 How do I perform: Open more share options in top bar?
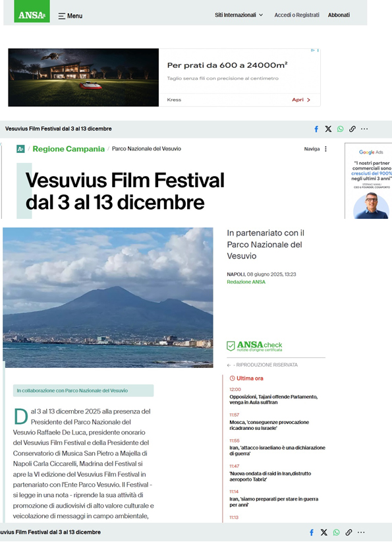[x=364, y=129]
